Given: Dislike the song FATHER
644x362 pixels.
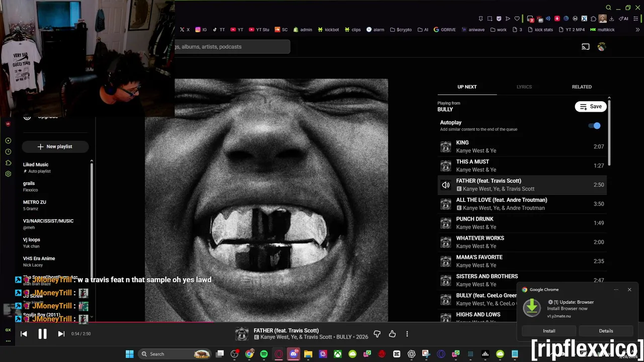Looking at the screenshot, I should 377,333.
